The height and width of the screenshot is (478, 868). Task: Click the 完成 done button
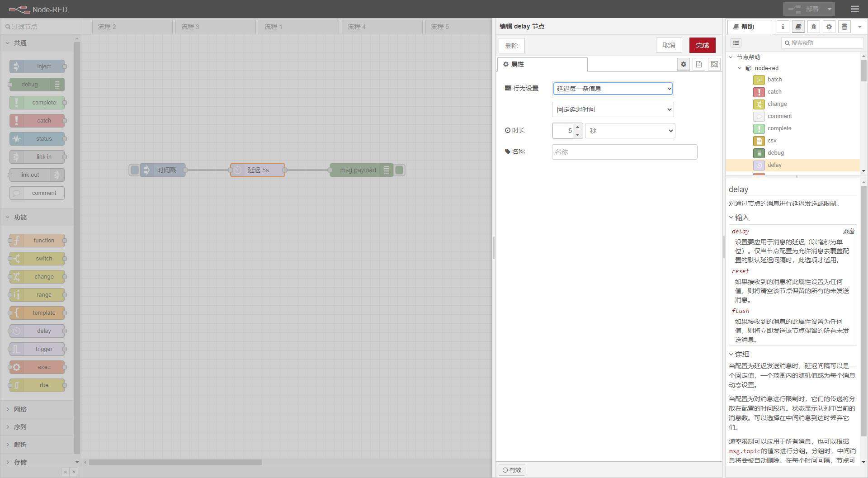(703, 45)
